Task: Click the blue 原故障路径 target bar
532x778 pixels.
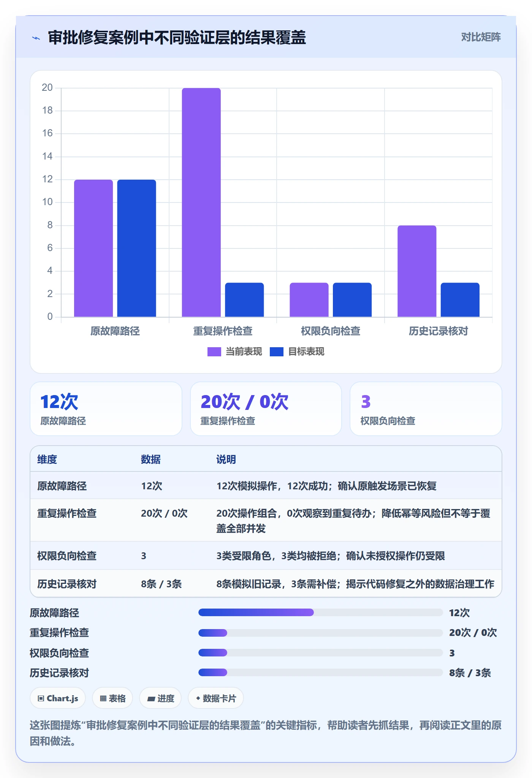Action: [x=136, y=248]
